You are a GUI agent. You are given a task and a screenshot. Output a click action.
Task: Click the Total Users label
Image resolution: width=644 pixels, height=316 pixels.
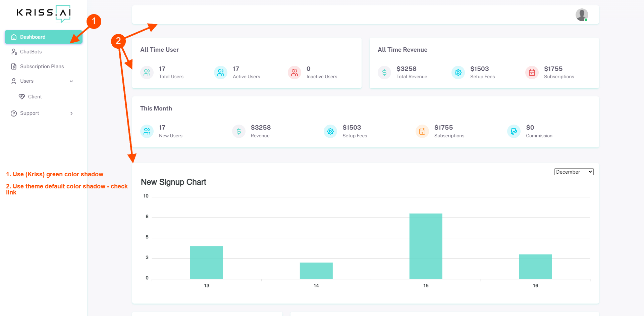[171, 77]
